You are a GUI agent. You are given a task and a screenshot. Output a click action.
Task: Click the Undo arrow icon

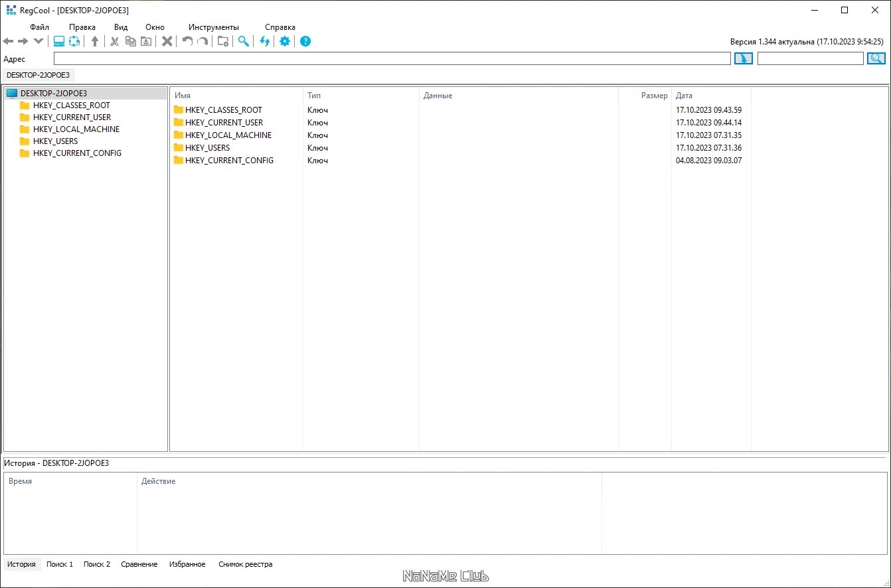186,41
